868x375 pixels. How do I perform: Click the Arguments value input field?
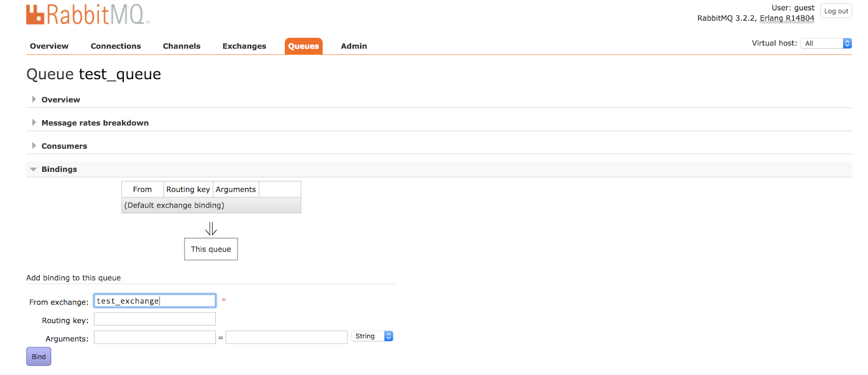(x=286, y=337)
